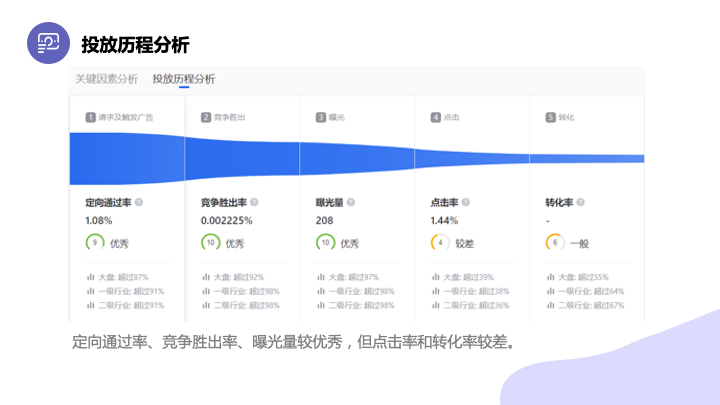Click the 较差 rating text
The width and height of the screenshot is (720, 405).
pos(464,243)
